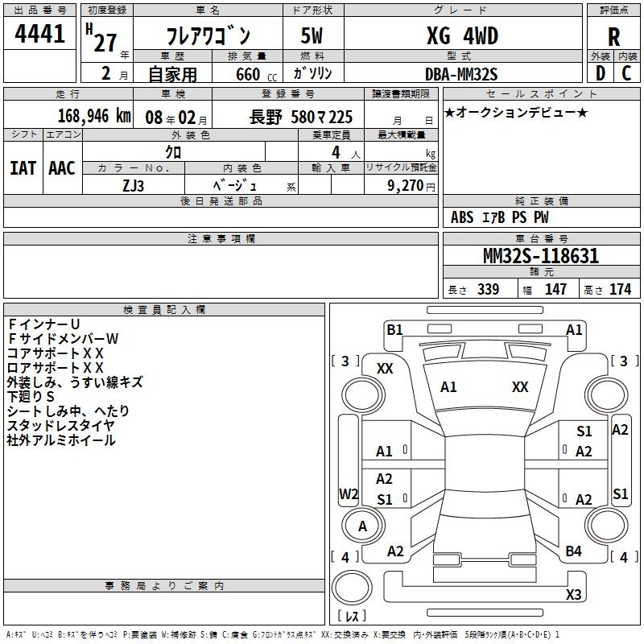
Task: Click the mileage value 168,946 km
Action: [x=94, y=116]
